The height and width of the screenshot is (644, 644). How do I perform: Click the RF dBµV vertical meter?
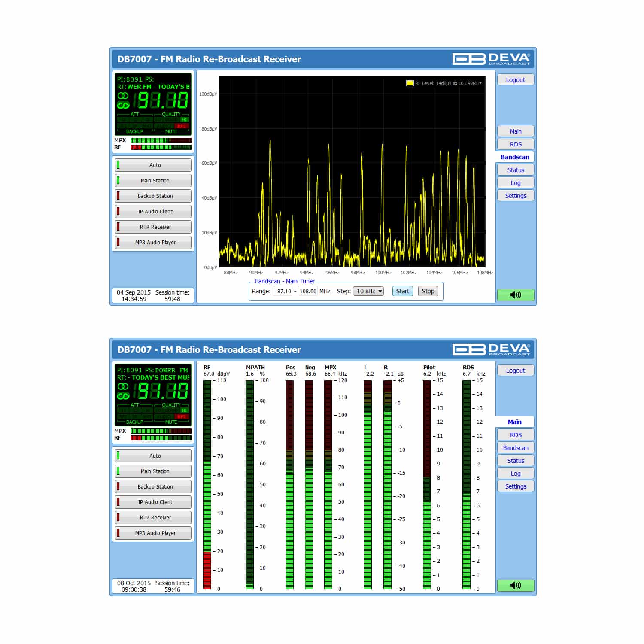(x=207, y=485)
